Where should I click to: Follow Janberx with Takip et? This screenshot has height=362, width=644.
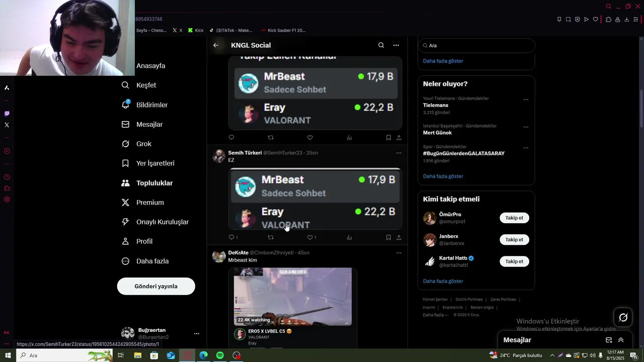pyautogui.click(x=514, y=240)
